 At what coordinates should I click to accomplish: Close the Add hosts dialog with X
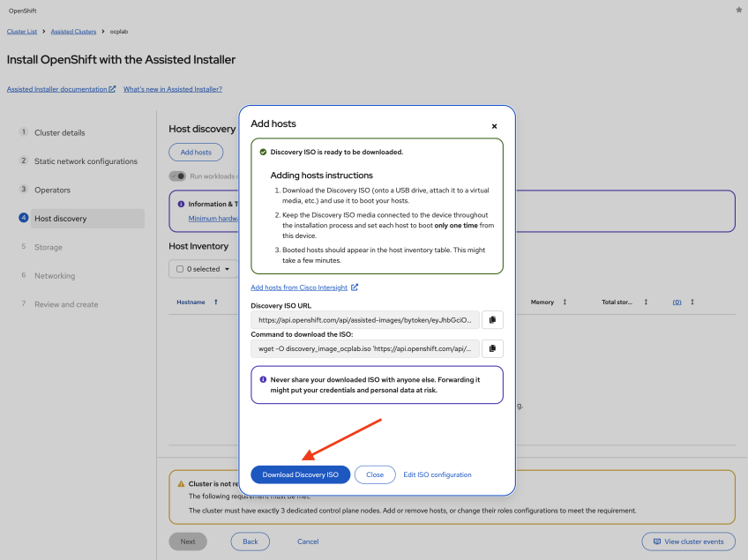click(494, 126)
